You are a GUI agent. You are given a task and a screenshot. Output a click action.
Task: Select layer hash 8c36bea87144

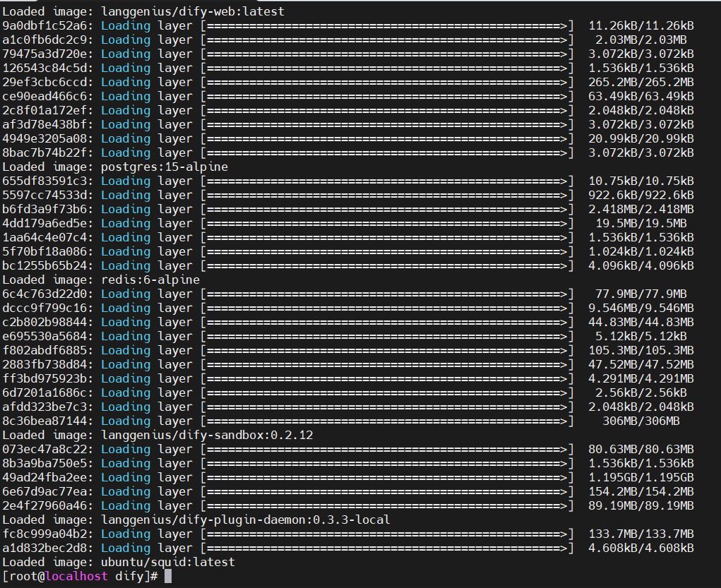pyautogui.click(x=44, y=421)
